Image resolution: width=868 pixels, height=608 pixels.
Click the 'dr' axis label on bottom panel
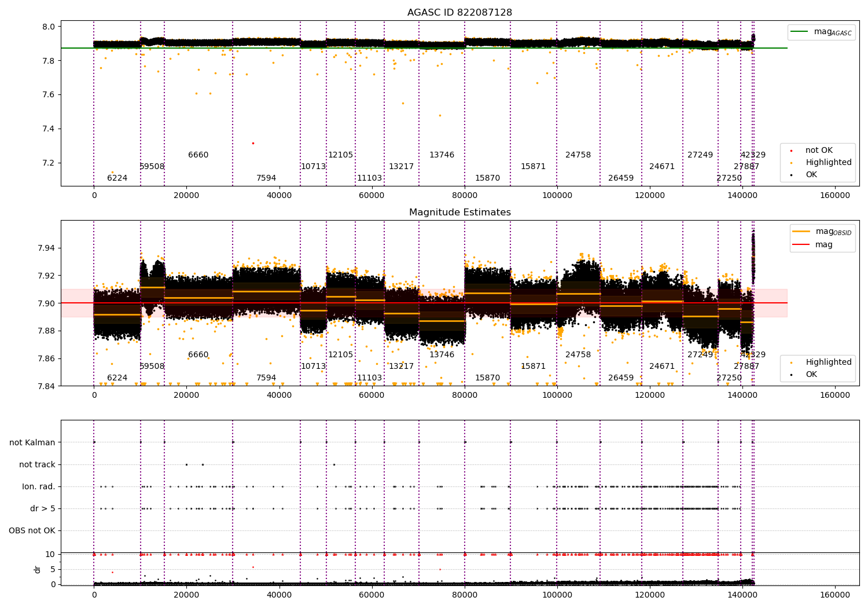click(38, 569)
